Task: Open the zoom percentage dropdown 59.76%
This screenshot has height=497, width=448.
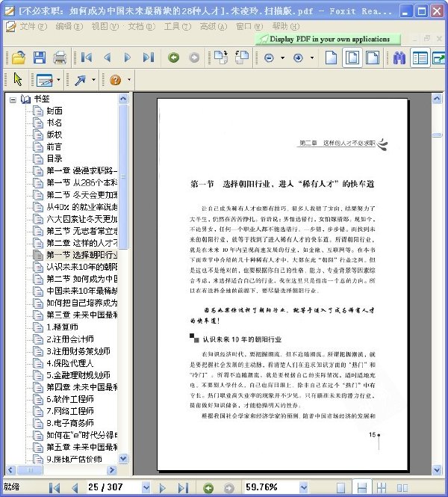Action: tap(303, 487)
